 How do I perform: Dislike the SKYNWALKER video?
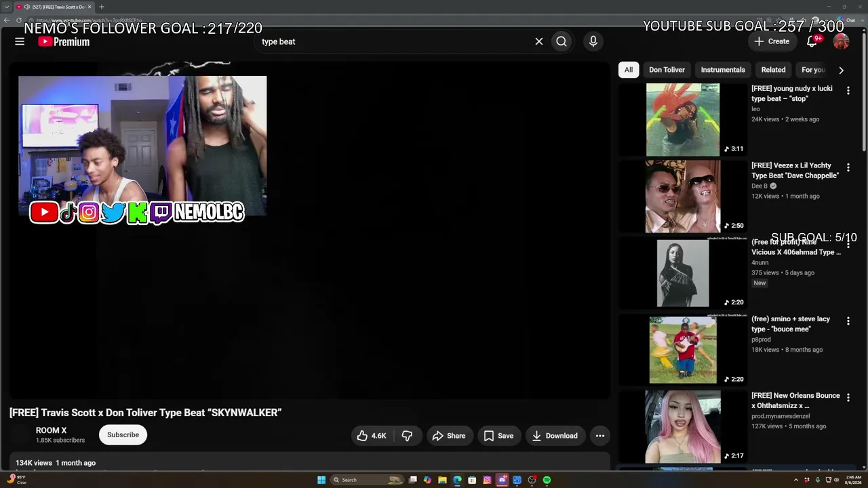click(x=408, y=436)
